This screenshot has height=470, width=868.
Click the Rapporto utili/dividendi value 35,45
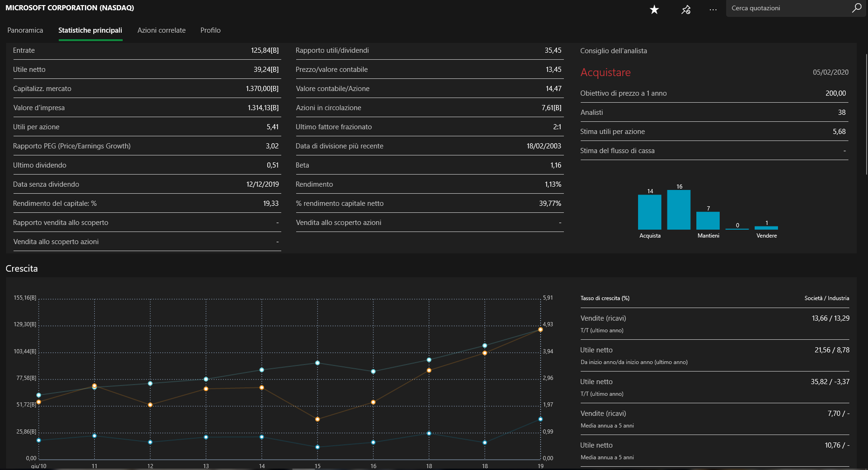coord(553,50)
